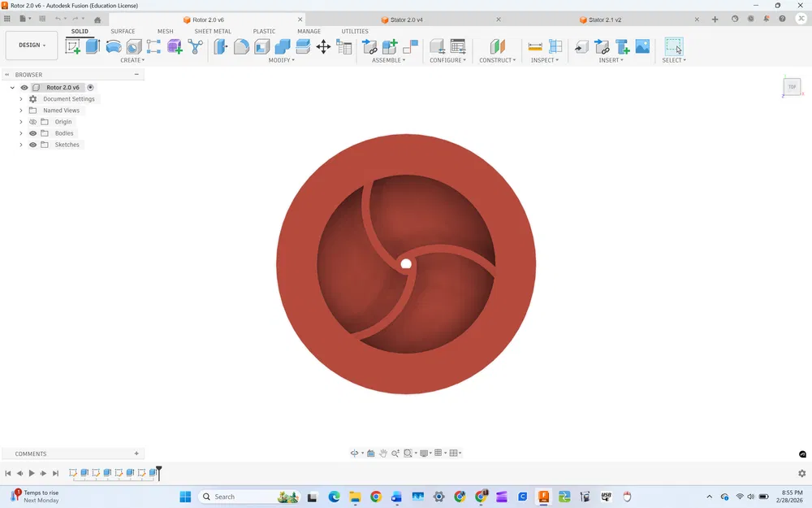Expand the Bodies folder
The image size is (812, 508).
click(x=21, y=133)
